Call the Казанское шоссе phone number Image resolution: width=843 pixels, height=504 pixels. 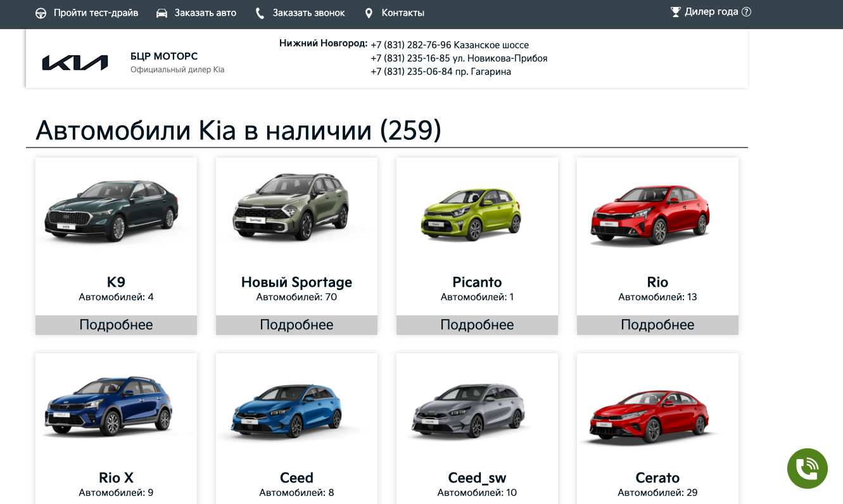pyautogui.click(x=411, y=45)
